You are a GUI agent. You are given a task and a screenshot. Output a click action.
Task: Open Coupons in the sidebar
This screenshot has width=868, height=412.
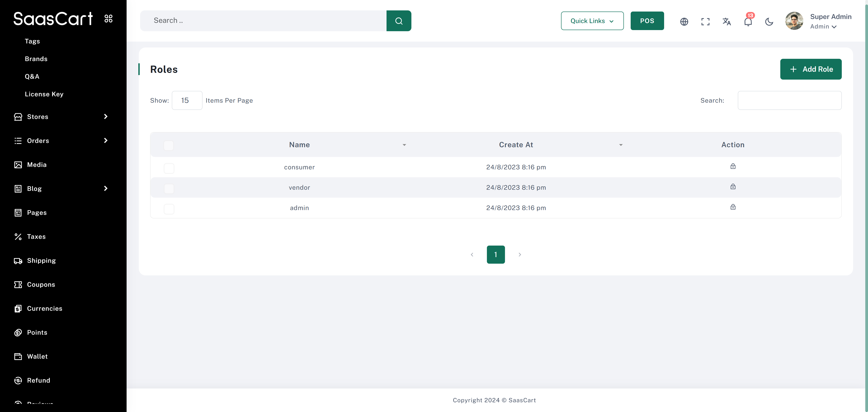pyautogui.click(x=41, y=284)
